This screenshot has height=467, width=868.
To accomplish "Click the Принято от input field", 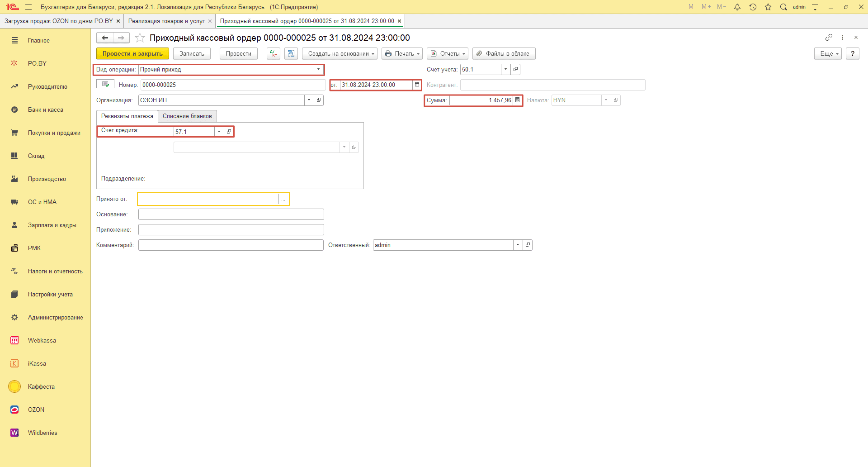I will coord(208,199).
